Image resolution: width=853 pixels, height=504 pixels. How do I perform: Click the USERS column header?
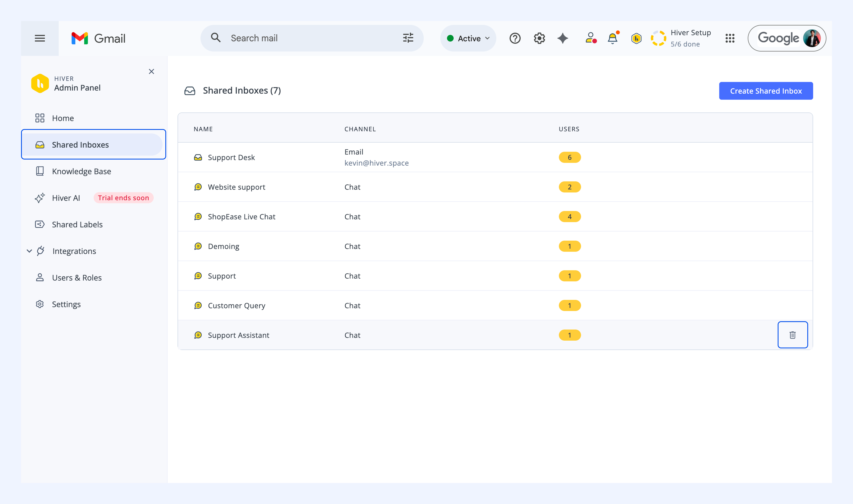coord(569,129)
